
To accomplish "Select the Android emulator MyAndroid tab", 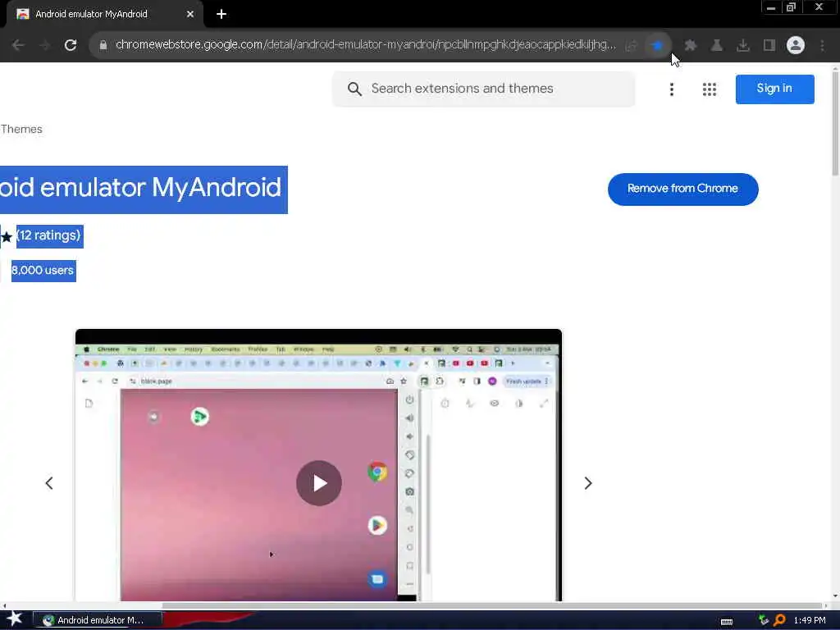I will [x=104, y=14].
